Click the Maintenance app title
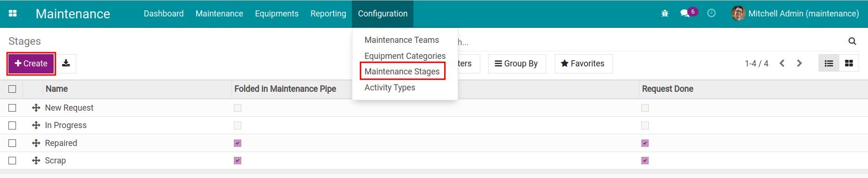 (73, 14)
